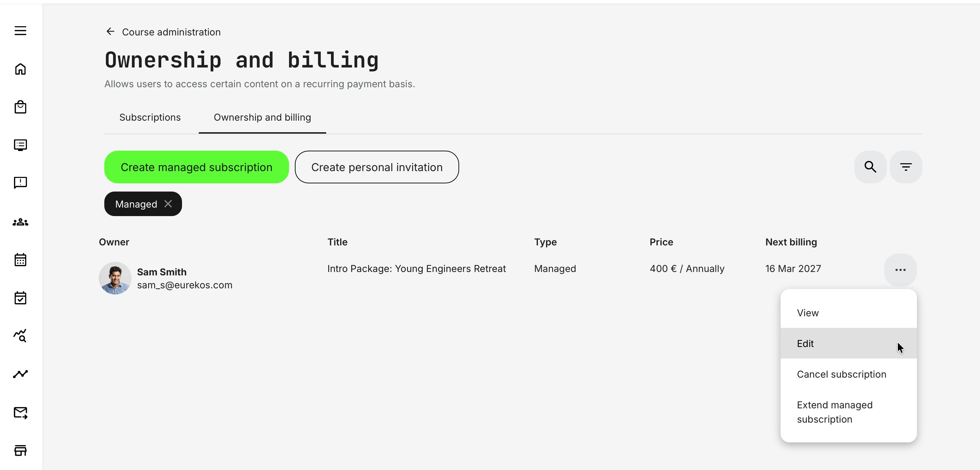980x470 pixels.
Task: Open the Home sidebar icon
Action: 20,69
